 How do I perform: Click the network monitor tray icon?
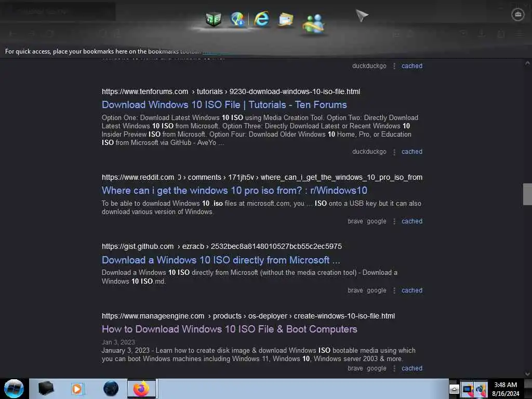tap(467, 389)
